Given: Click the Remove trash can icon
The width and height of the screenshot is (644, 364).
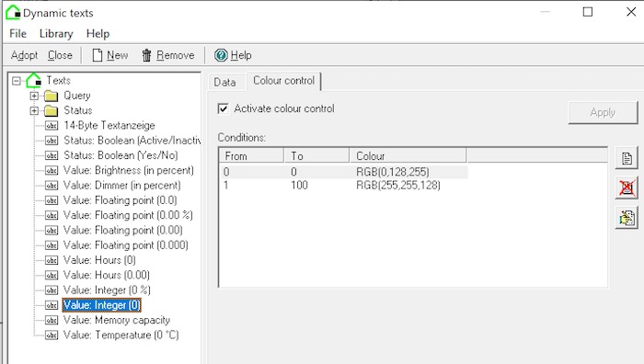Looking at the screenshot, I should click(146, 55).
